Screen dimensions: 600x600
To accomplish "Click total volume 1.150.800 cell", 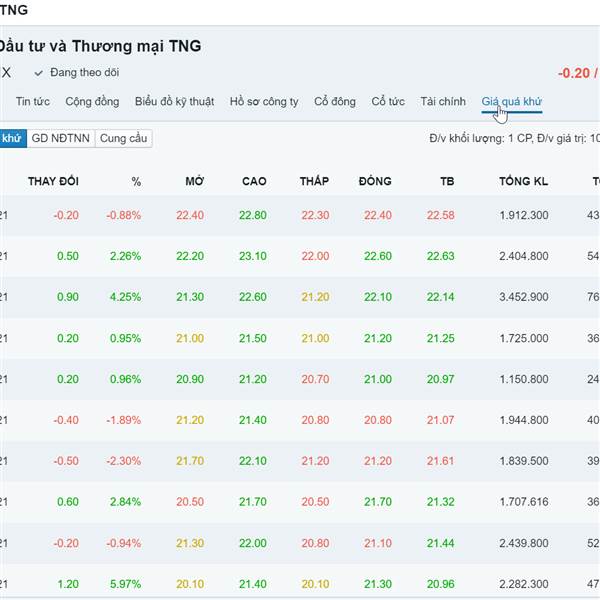I will coord(524,379).
